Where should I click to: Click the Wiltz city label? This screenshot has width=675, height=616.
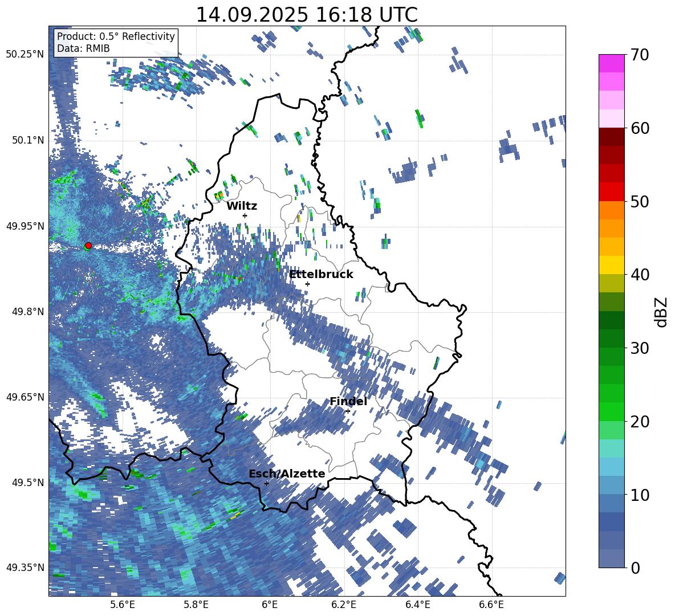pyautogui.click(x=242, y=206)
